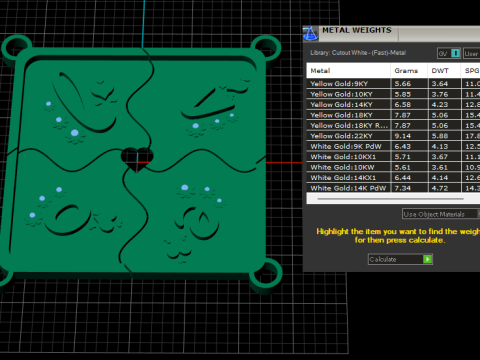Select the White Gold:14K PdW row
This screenshot has width=480, height=360.
(393, 188)
